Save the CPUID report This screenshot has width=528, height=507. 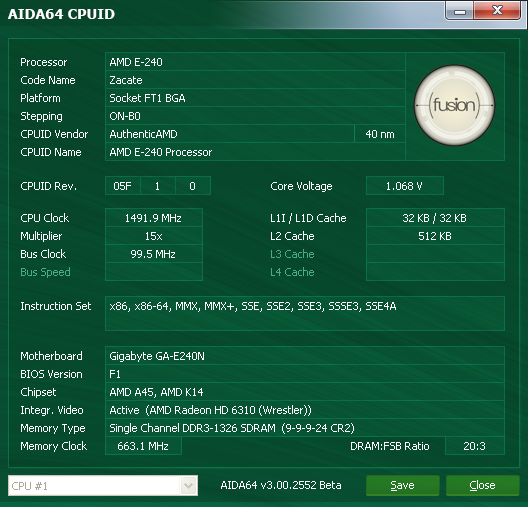point(402,485)
